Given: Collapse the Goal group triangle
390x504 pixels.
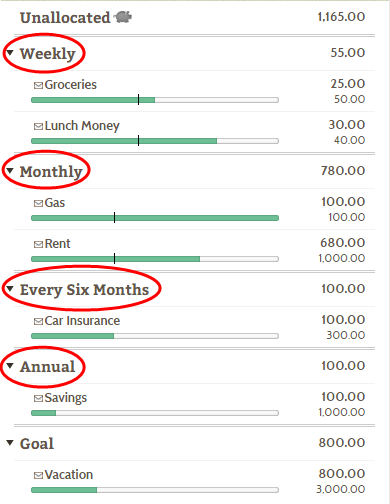Looking at the screenshot, I should [10, 443].
